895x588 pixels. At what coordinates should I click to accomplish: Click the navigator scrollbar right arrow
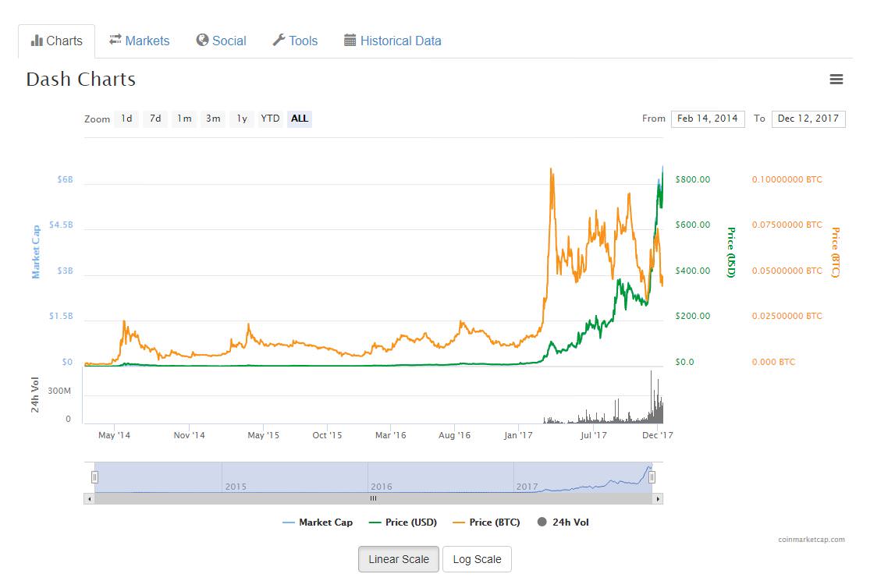coord(658,499)
